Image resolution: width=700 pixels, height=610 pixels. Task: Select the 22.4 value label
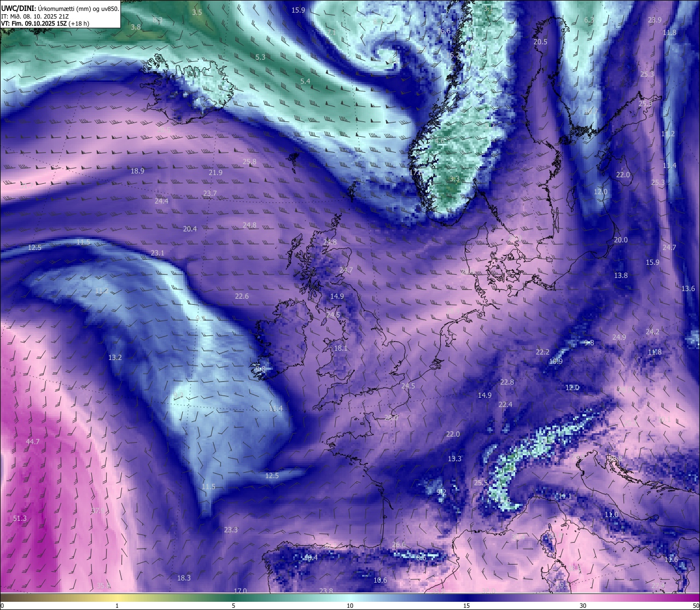[505, 404]
